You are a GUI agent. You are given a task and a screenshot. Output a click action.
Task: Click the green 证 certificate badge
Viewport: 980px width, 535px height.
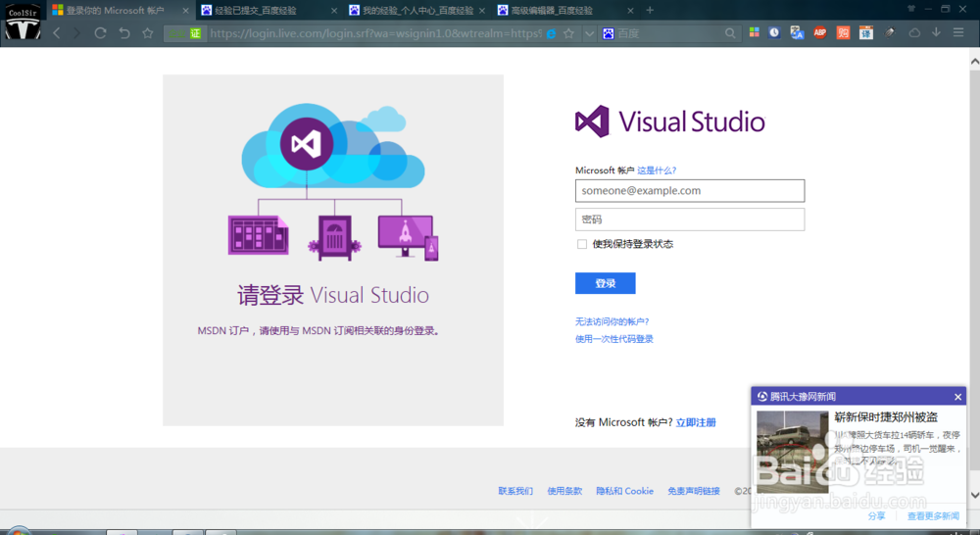[x=196, y=33]
